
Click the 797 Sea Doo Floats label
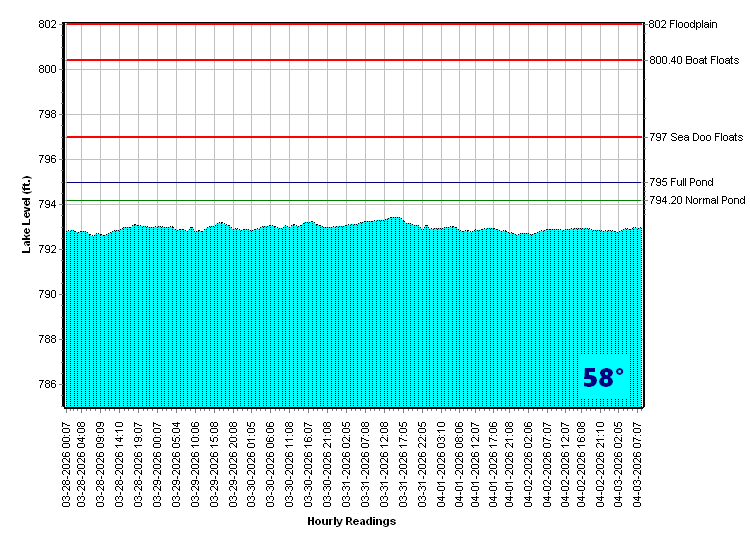click(x=695, y=137)
